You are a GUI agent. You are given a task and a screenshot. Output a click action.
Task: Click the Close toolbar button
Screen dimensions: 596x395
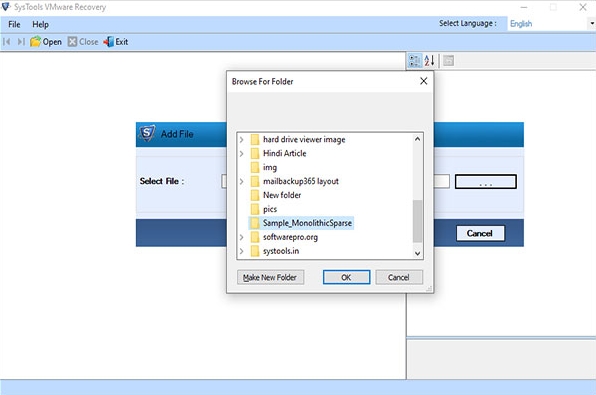tap(83, 42)
